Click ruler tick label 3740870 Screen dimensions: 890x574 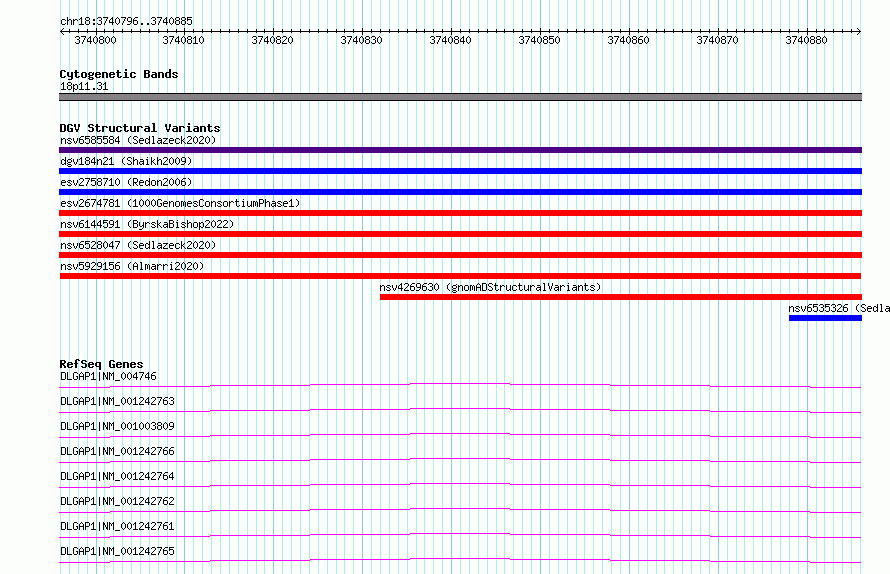coord(717,40)
